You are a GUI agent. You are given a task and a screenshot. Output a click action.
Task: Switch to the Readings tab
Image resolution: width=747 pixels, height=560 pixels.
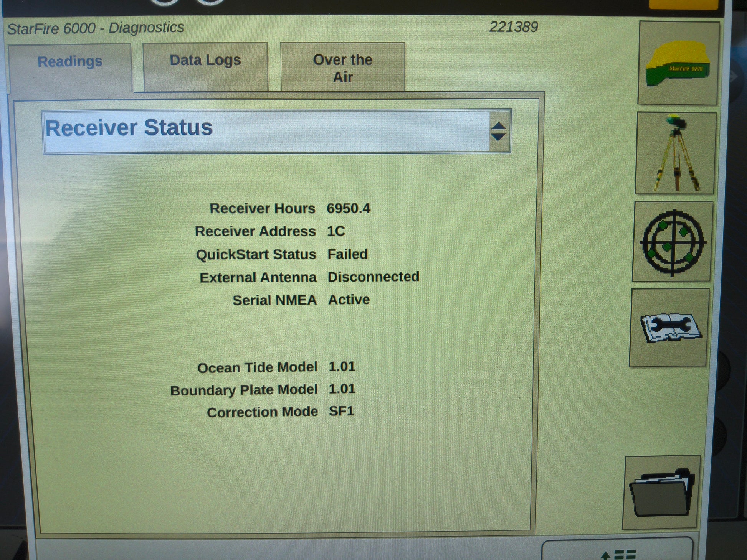pos(70,68)
